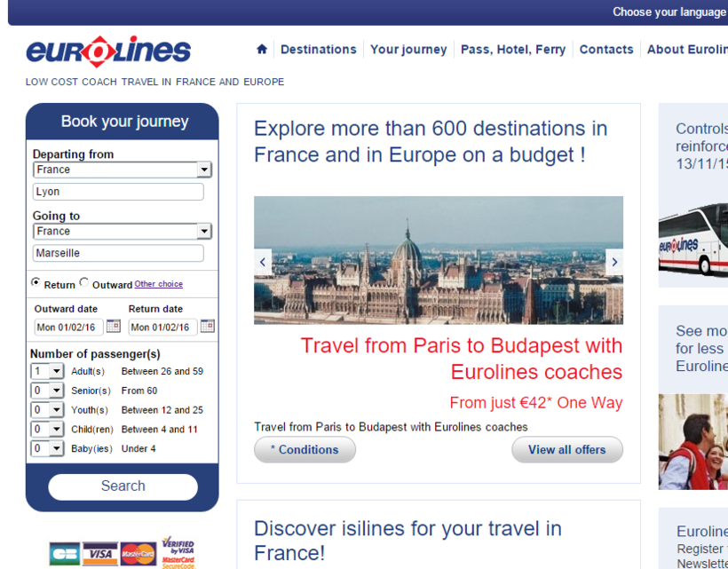This screenshot has width=728, height=569.
Task: Open the Outward date calendar picker
Action: tap(114, 327)
